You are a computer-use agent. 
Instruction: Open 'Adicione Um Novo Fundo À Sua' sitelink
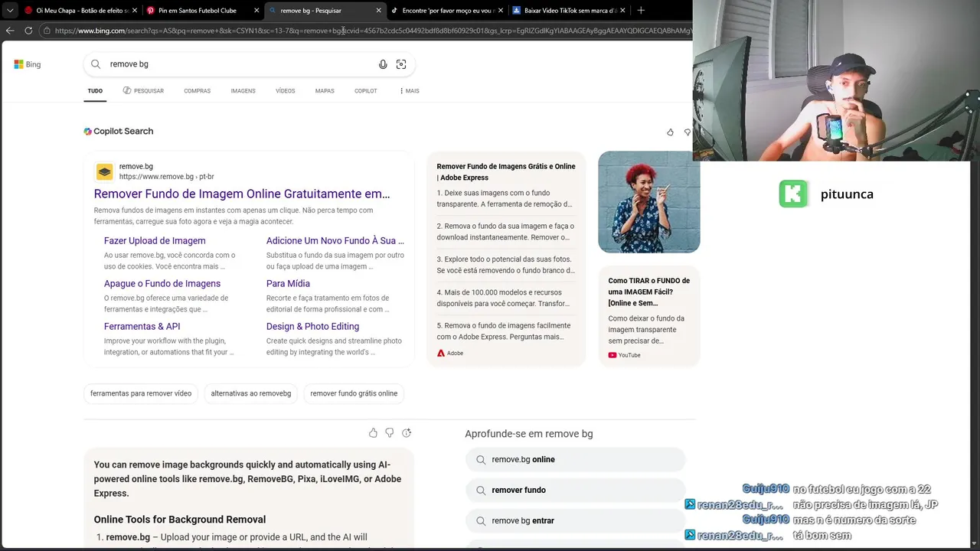[x=335, y=240]
